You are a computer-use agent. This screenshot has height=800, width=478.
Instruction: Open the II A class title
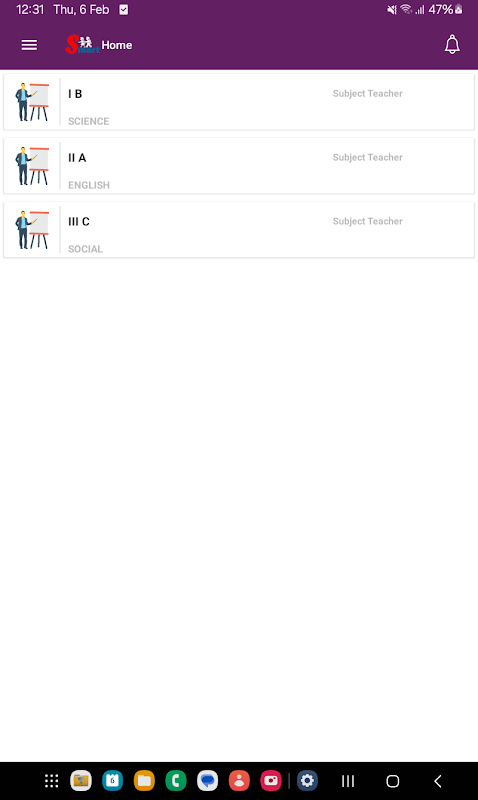(x=77, y=158)
